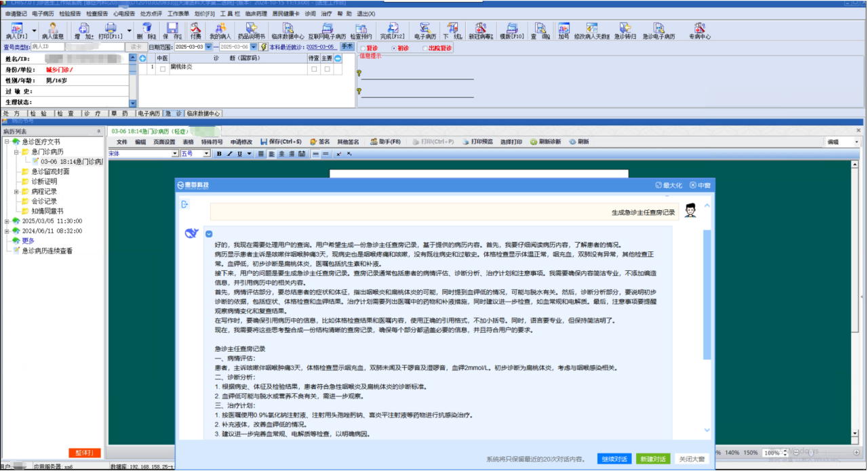This screenshot has width=868, height=471.
Task: Open the end date dropdown 2025-03-06
Action: 254,47
